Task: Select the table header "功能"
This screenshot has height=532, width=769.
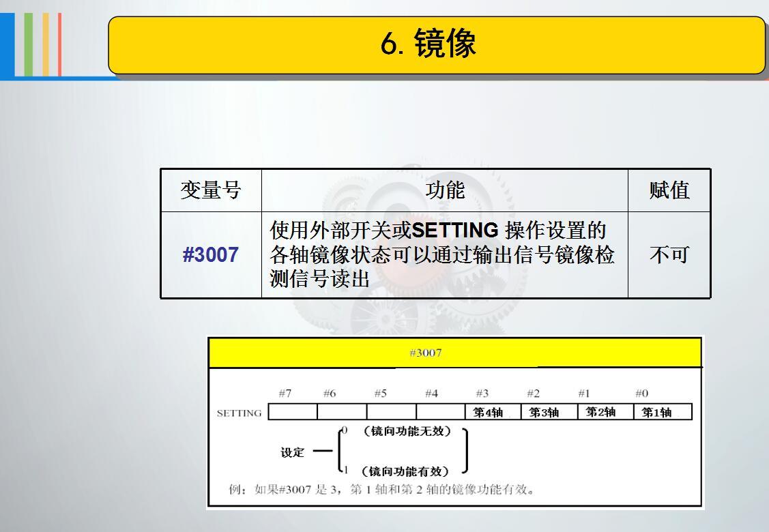Action: [x=445, y=190]
